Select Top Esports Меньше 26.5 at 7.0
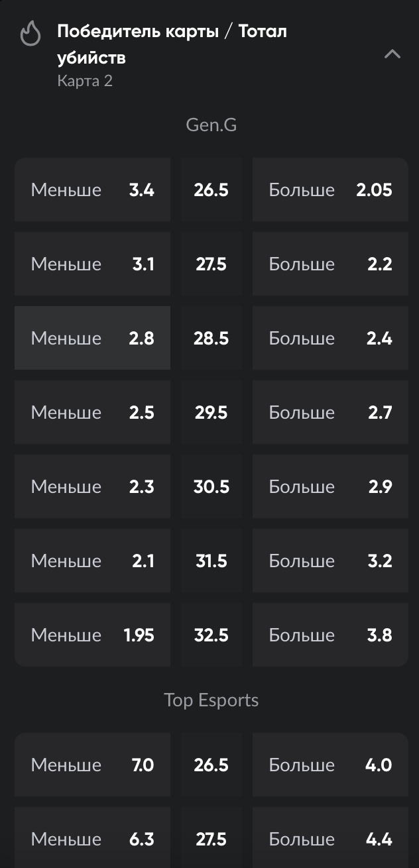 click(92, 765)
